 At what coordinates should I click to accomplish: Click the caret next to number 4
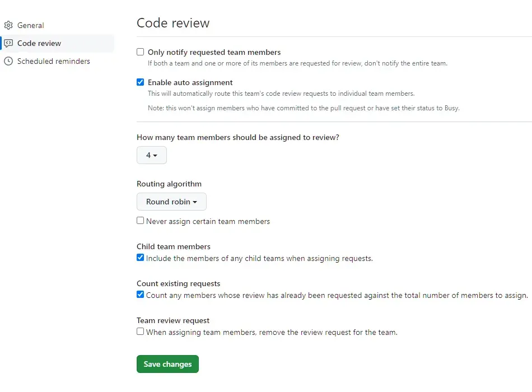click(155, 156)
